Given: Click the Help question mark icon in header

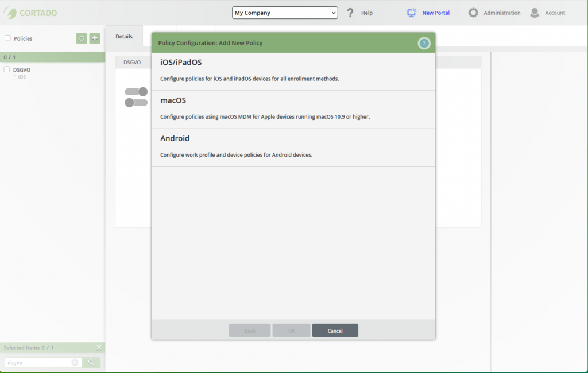Looking at the screenshot, I should (350, 13).
